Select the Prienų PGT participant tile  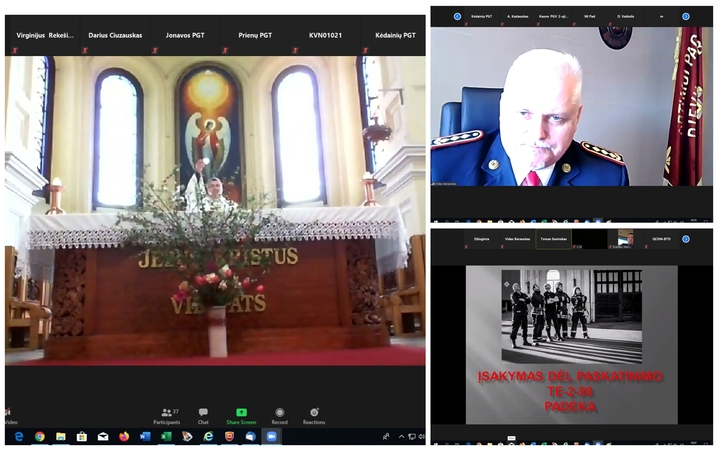click(x=255, y=36)
